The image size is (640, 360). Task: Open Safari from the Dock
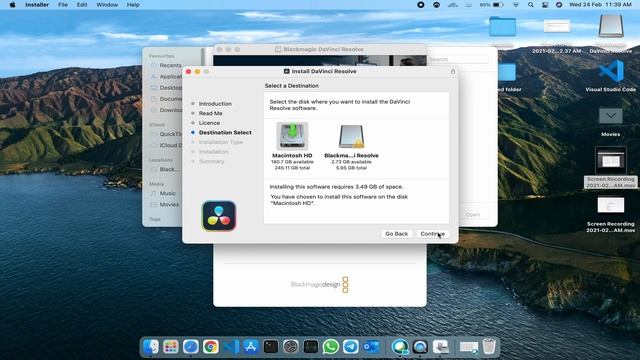click(x=191, y=347)
